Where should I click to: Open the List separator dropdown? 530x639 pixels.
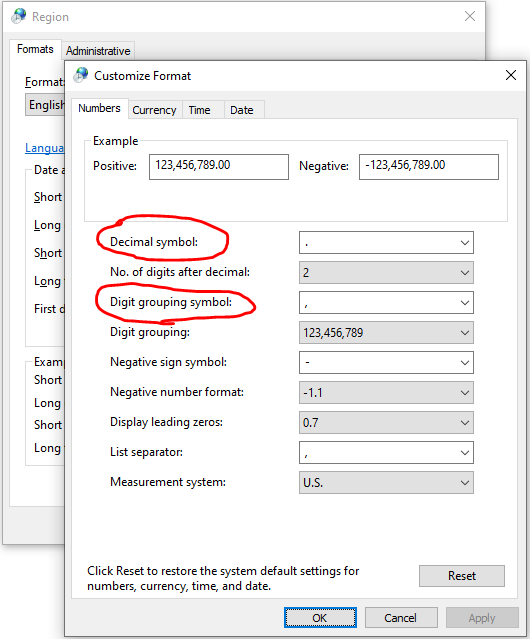[x=386, y=453]
